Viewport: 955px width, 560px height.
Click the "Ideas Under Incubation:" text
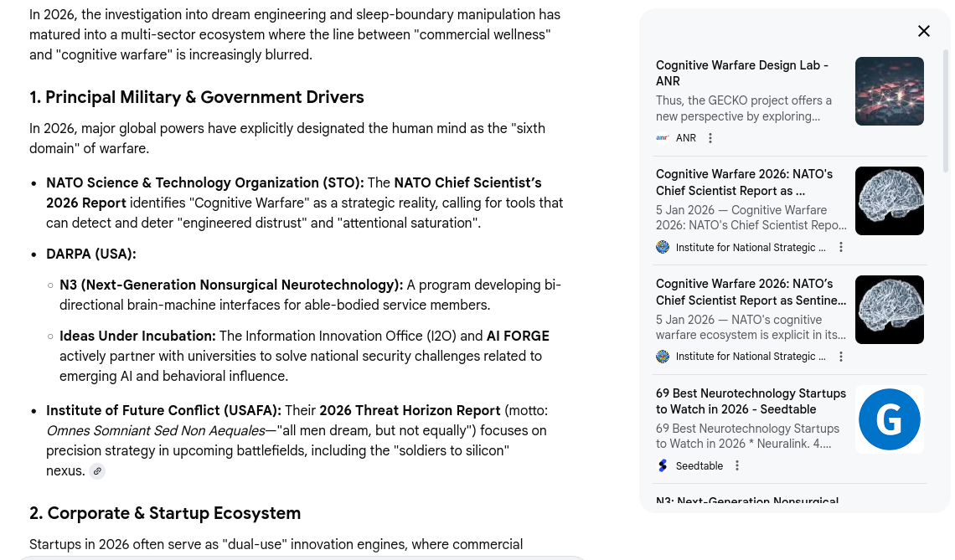[x=137, y=336]
